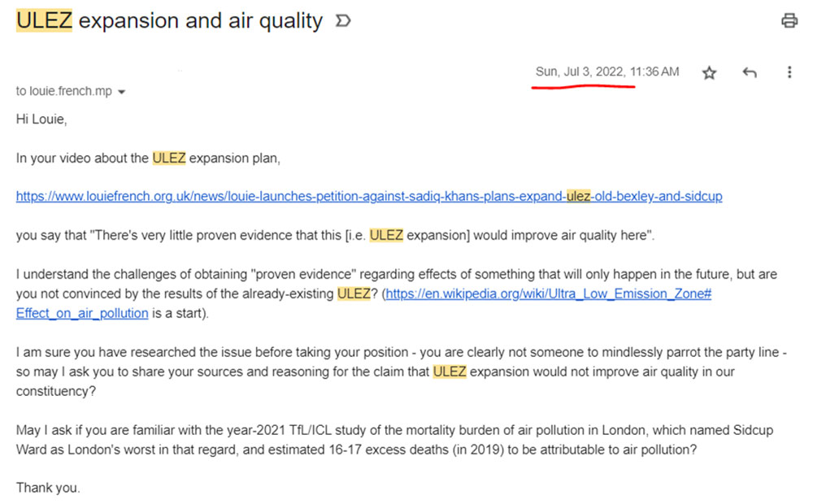The height and width of the screenshot is (504, 813).
Task: Click the Sun, Jul 3, 2022 timestamp
Action: pos(606,72)
